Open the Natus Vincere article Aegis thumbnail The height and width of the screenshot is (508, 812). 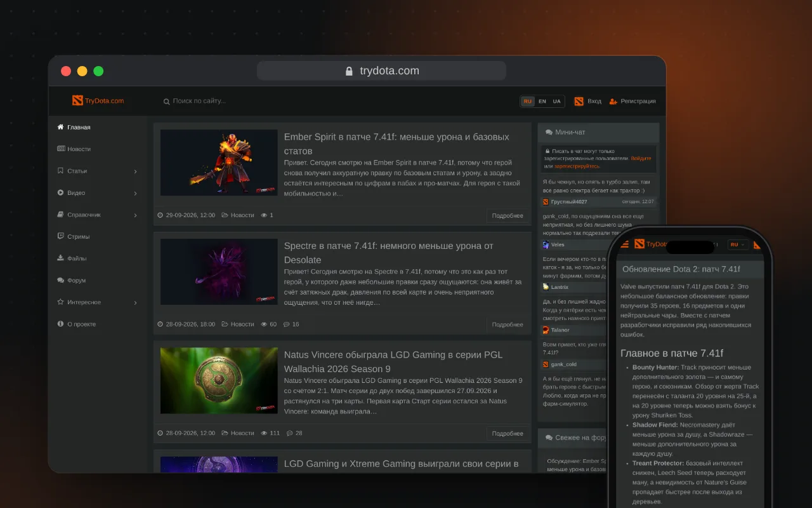coord(219,380)
